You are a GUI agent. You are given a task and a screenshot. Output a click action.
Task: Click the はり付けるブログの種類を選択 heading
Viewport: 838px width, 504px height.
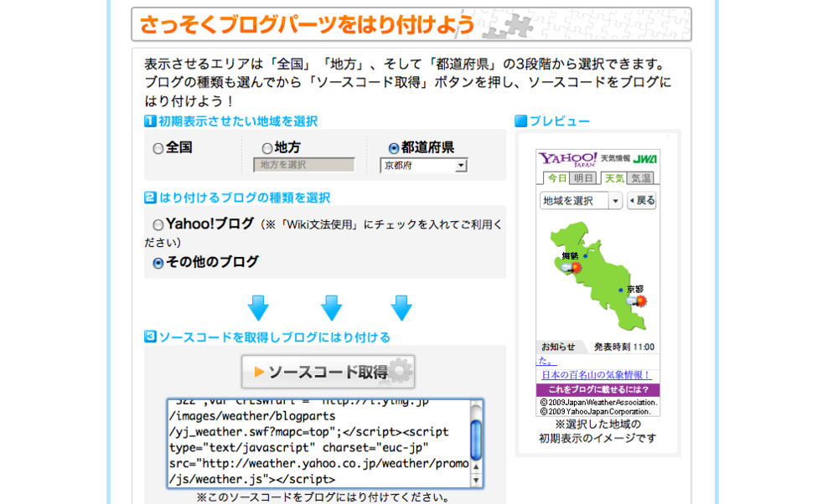tap(245, 198)
